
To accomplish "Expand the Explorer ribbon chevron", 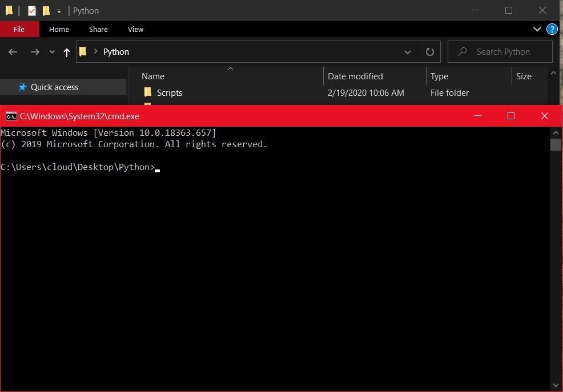I will coord(537,29).
